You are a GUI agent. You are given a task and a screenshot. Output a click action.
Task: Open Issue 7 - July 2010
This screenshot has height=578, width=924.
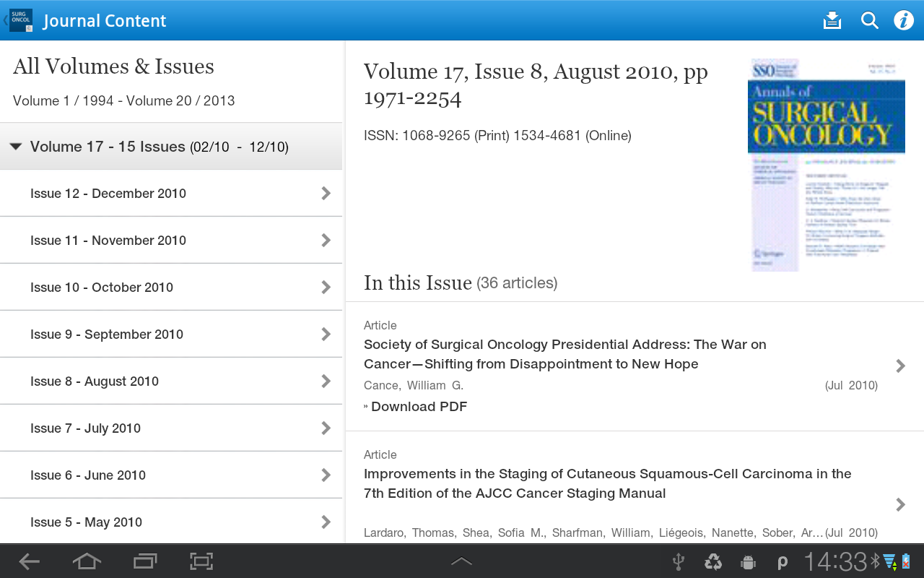click(x=171, y=428)
